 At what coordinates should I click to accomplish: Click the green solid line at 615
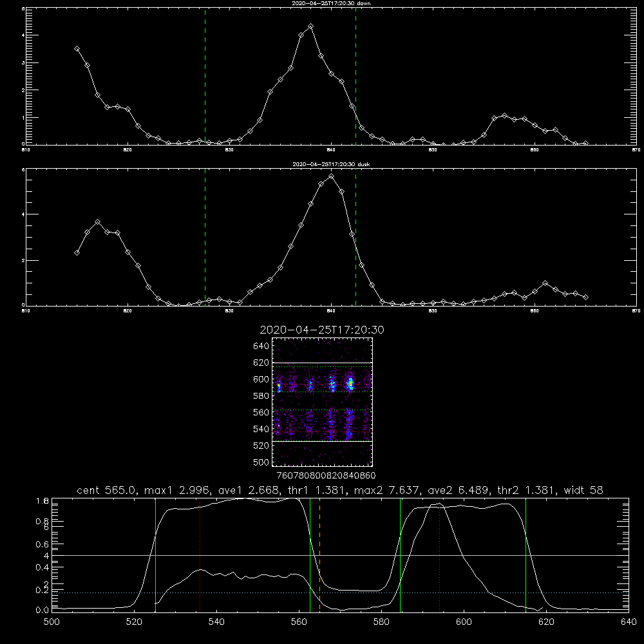(526, 555)
